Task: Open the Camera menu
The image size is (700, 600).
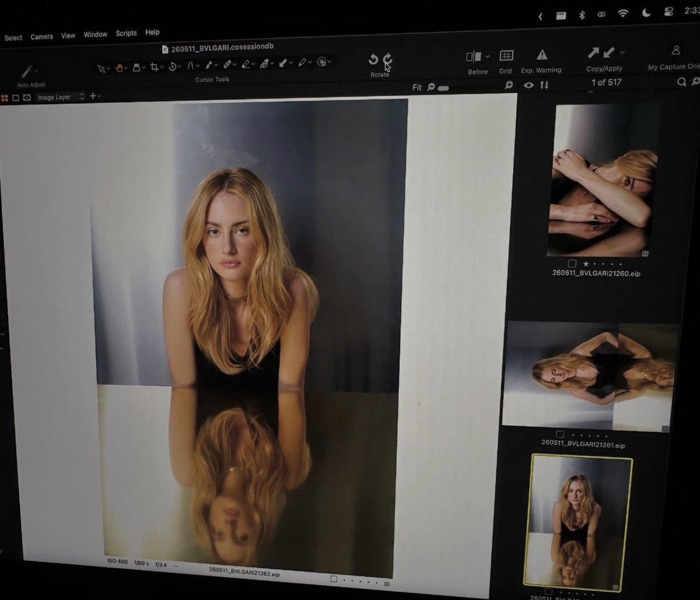Action: (x=41, y=37)
